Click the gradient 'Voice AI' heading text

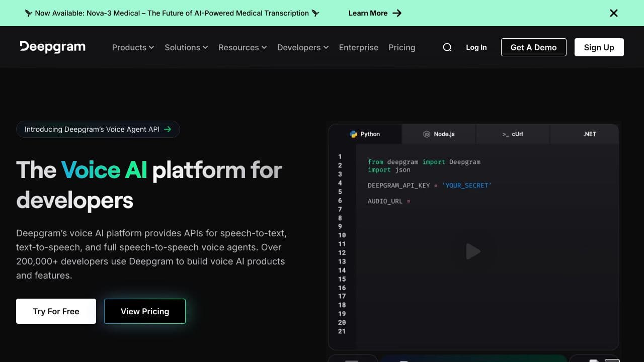pos(104,170)
